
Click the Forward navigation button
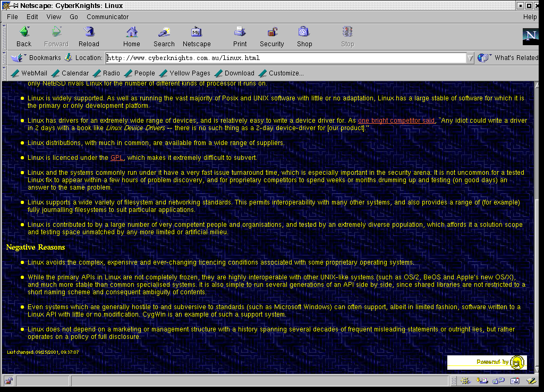pyautogui.click(x=56, y=37)
